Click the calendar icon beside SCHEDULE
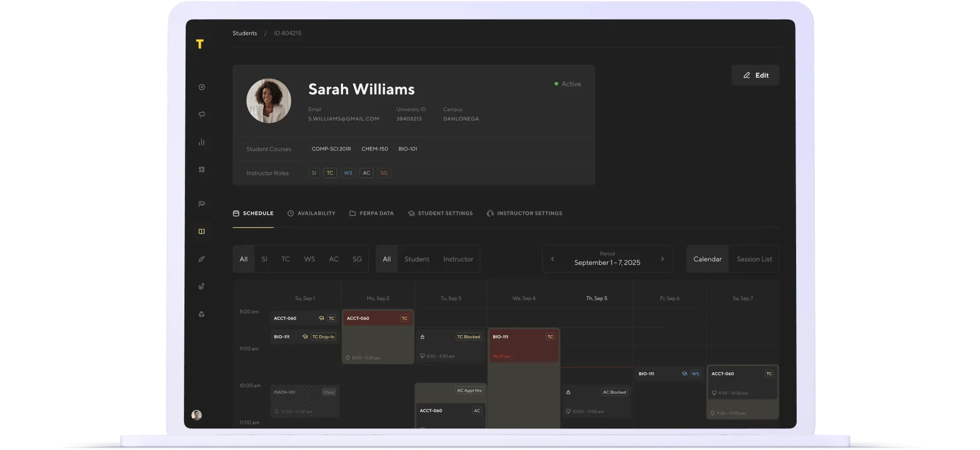The width and height of the screenshot is (980, 450). pyautogui.click(x=236, y=213)
